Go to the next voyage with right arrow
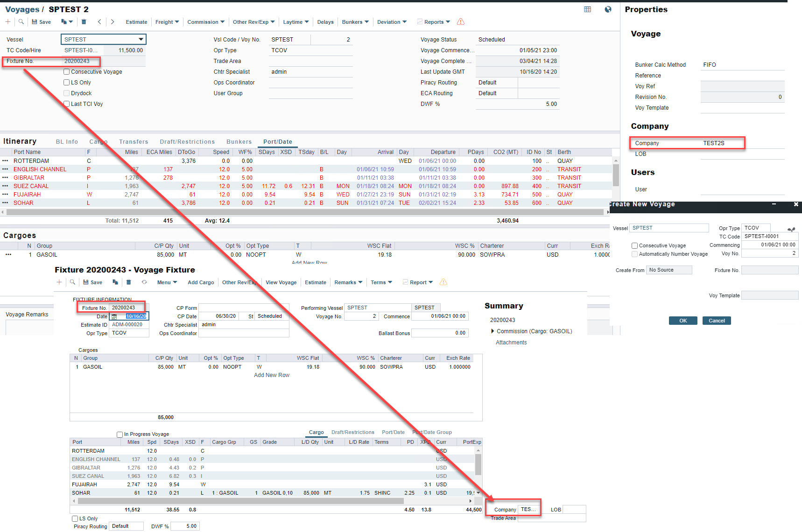The height and width of the screenshot is (532, 802). (113, 22)
